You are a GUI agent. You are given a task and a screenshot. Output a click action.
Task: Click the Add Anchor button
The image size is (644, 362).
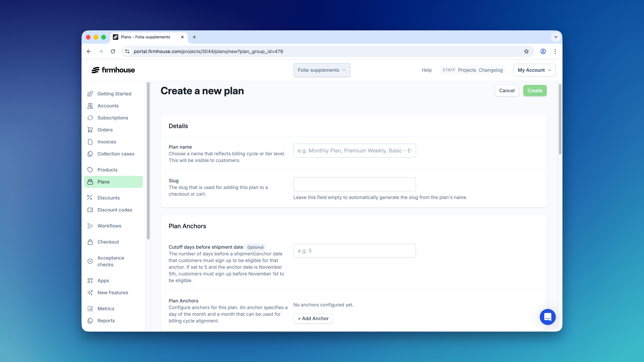(x=313, y=318)
